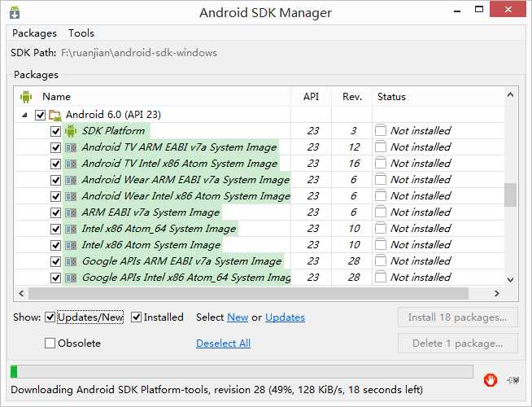The height and width of the screenshot is (407, 532).
Task: Click the horizontal scroll right arrow
Action: (x=497, y=293)
